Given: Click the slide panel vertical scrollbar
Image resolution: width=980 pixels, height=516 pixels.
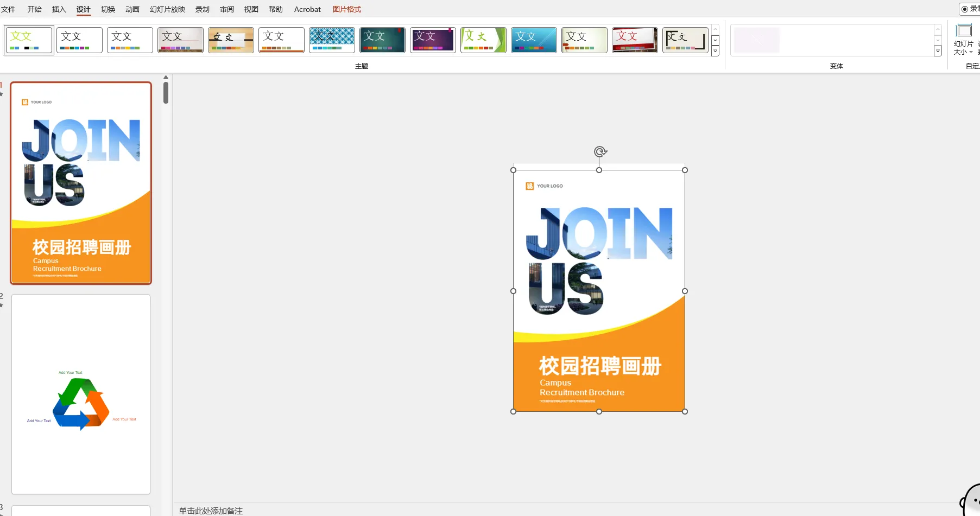Looking at the screenshot, I should [x=166, y=92].
